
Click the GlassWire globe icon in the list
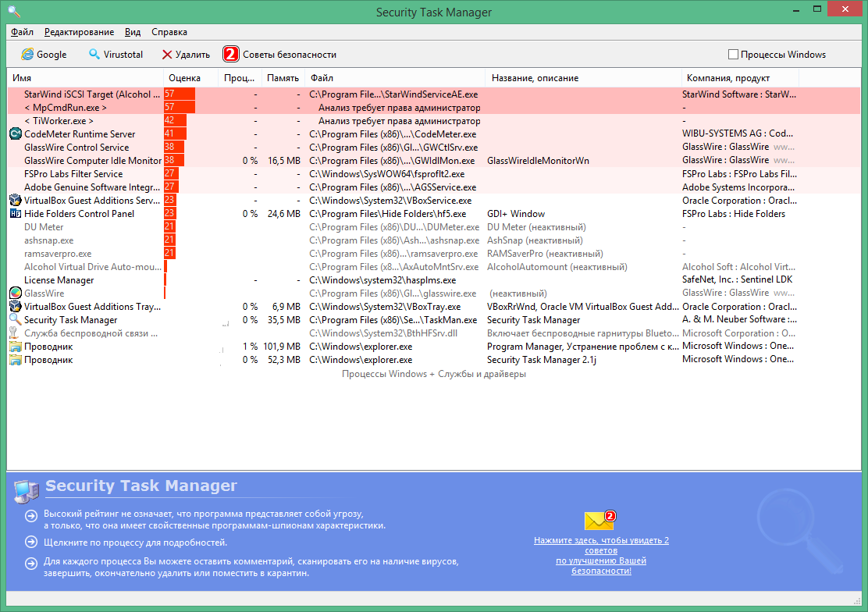click(x=14, y=293)
